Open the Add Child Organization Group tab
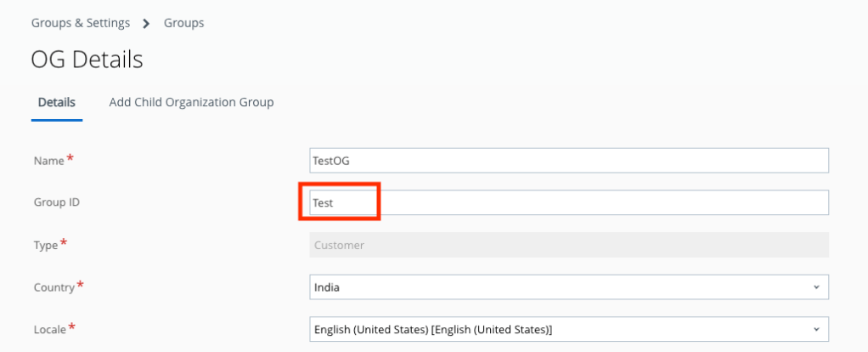 [191, 102]
